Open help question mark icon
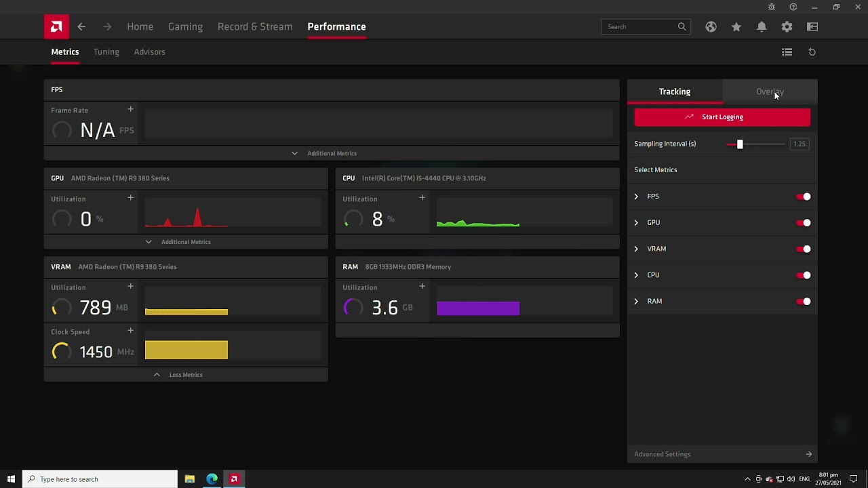This screenshot has width=868, height=488. [793, 7]
